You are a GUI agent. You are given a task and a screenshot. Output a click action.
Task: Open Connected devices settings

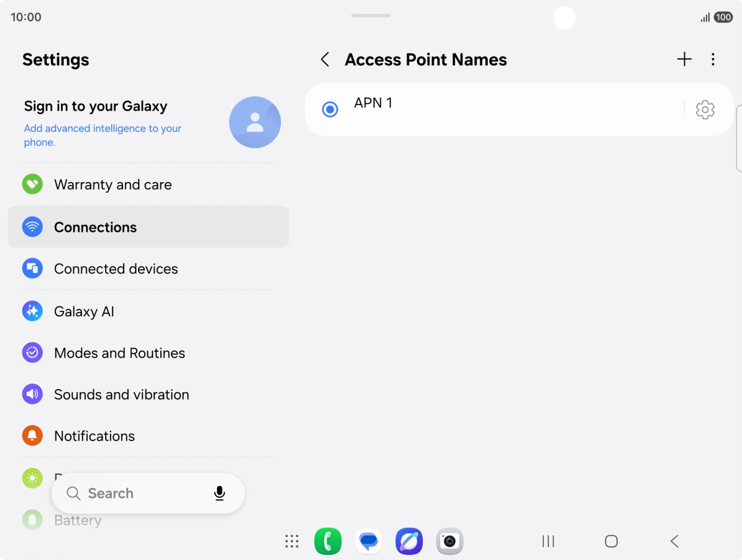(149, 269)
